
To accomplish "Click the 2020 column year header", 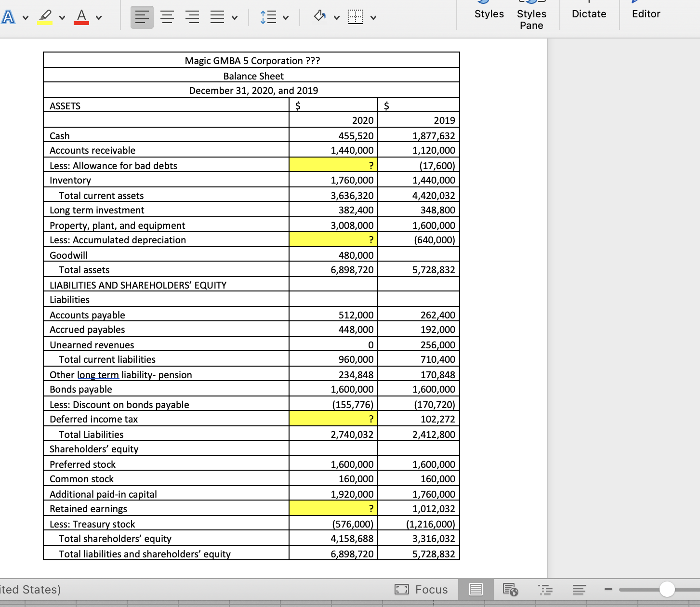I will point(363,120).
